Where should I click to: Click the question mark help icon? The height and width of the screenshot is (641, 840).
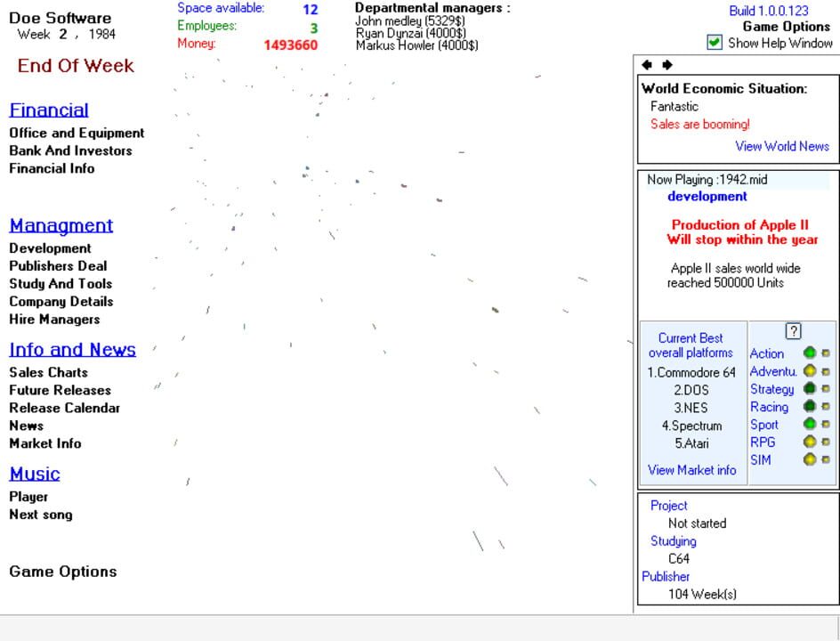pos(794,331)
